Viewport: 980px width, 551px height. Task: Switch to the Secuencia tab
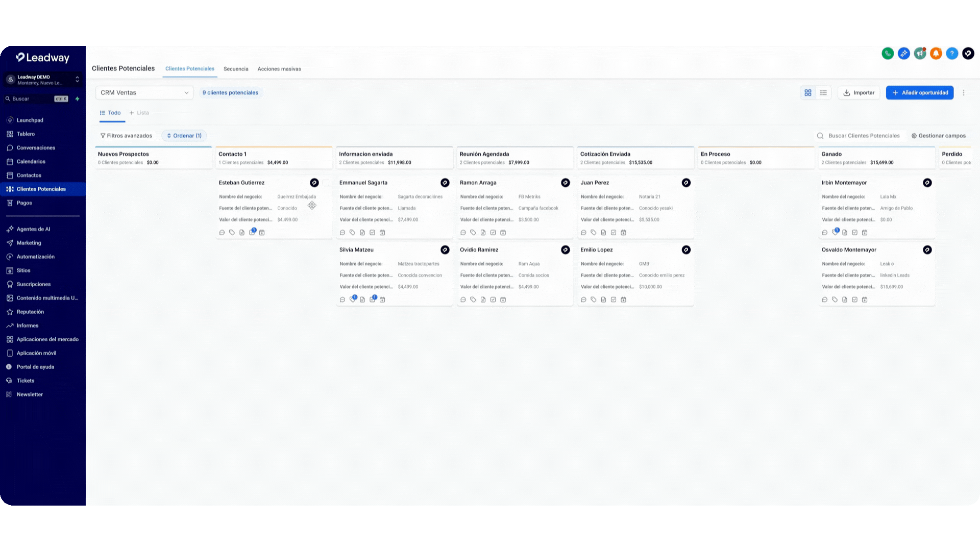(236, 69)
